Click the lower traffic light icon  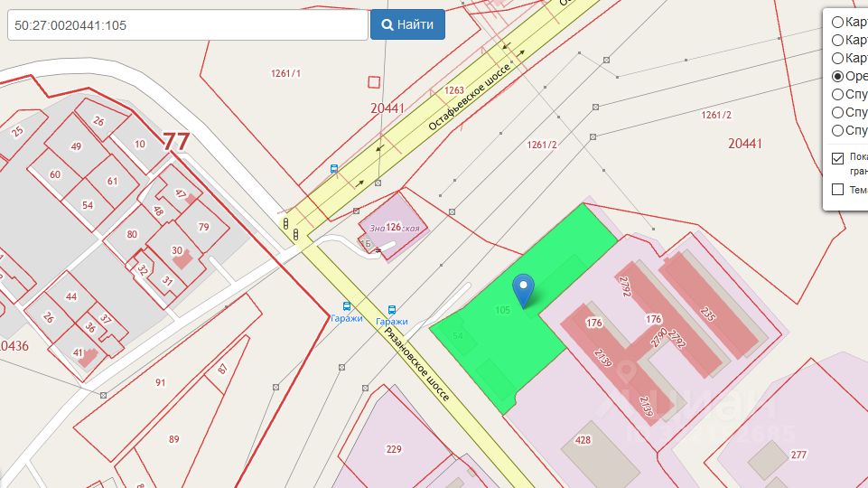(296, 234)
